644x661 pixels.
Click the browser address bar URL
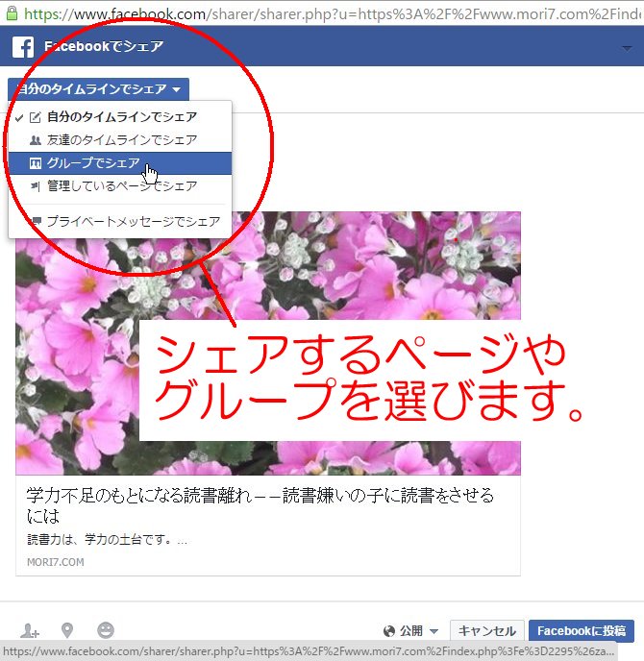pyautogui.click(x=334, y=13)
